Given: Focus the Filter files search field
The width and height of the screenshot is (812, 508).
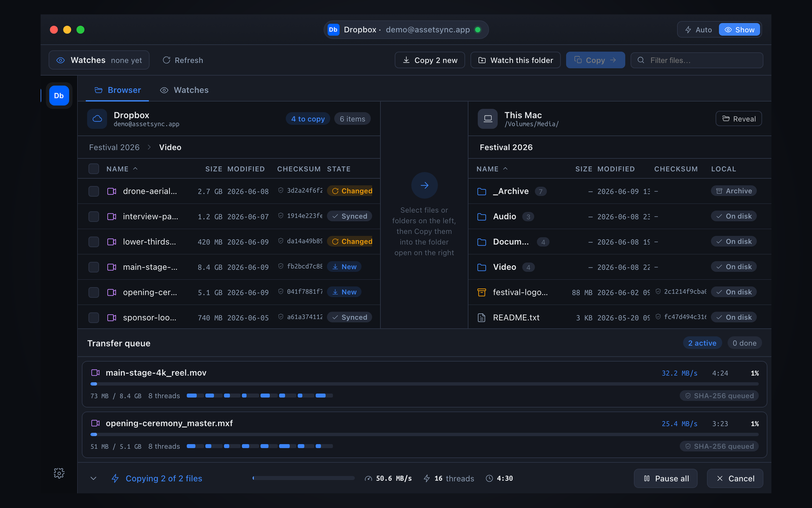Looking at the screenshot, I should coord(697,60).
